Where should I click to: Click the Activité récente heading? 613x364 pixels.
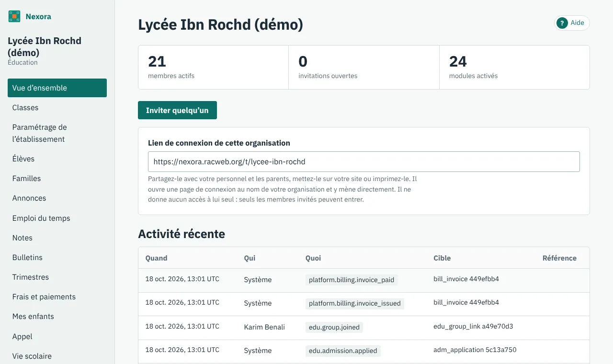point(182,234)
